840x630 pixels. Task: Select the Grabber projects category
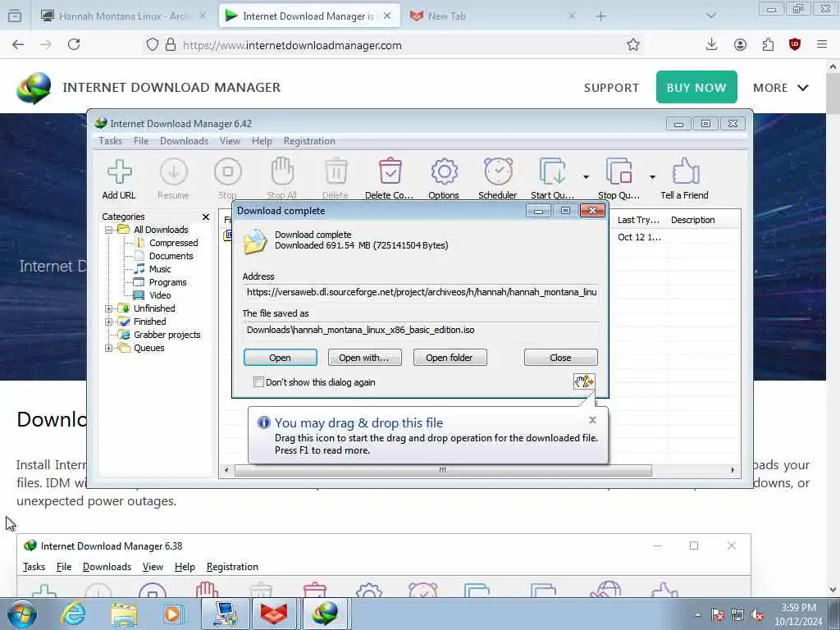point(167,335)
